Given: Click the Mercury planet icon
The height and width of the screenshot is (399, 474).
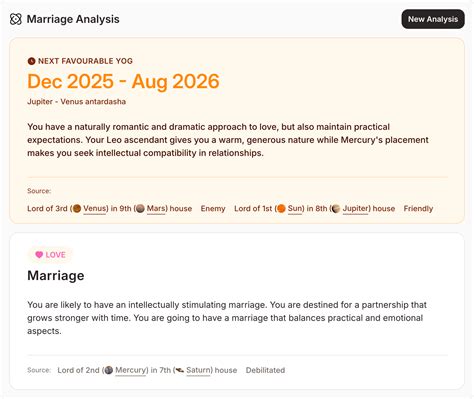Looking at the screenshot, I should coord(109,370).
